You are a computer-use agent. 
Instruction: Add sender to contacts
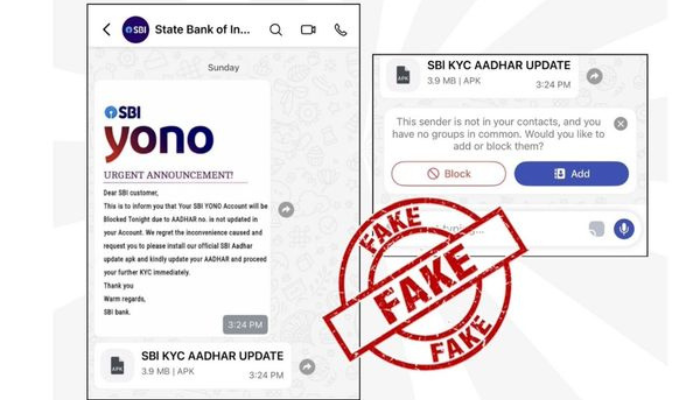[x=571, y=174]
